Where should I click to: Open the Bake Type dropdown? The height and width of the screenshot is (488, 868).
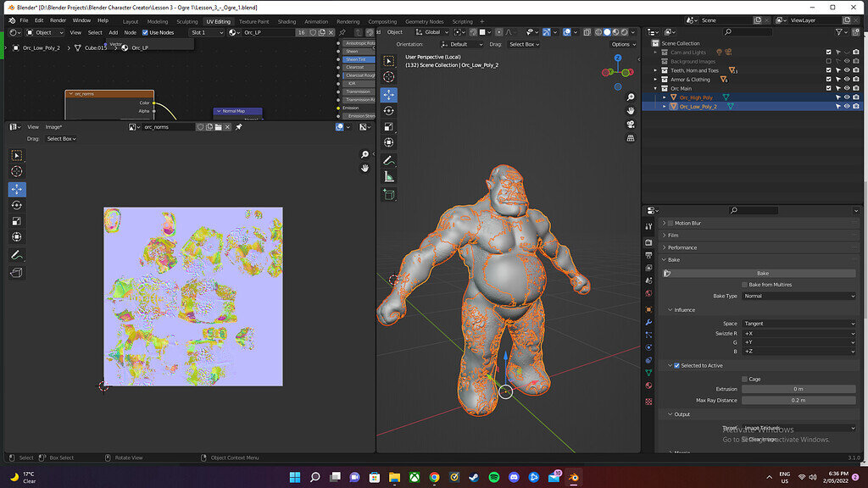tap(798, 296)
